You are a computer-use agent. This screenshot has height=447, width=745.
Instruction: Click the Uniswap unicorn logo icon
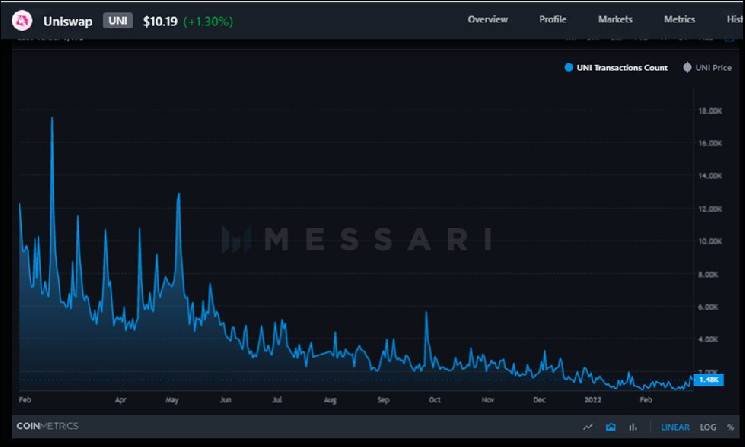[x=20, y=20]
